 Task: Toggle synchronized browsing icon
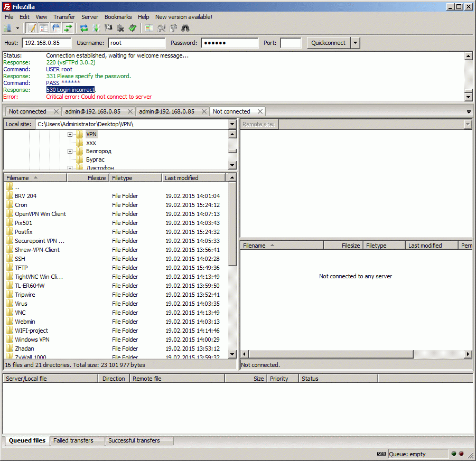tap(173, 28)
